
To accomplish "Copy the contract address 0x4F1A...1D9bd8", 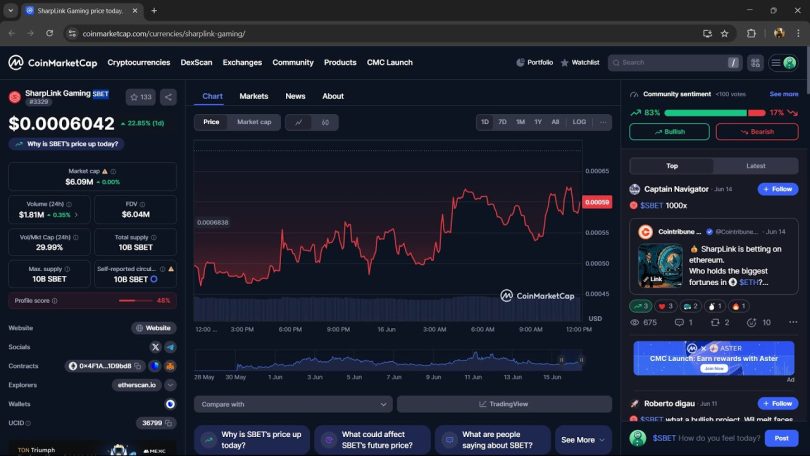I will tap(137, 366).
